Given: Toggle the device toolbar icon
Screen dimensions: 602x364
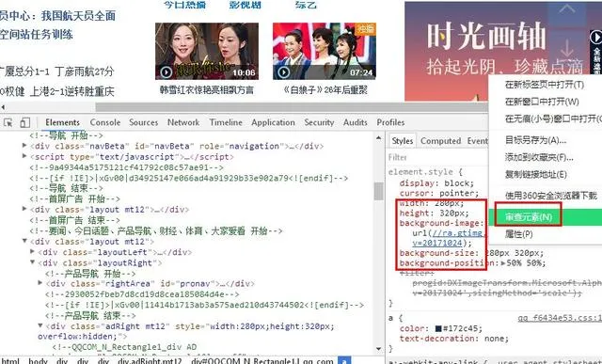Looking at the screenshot, I should tap(25, 122).
